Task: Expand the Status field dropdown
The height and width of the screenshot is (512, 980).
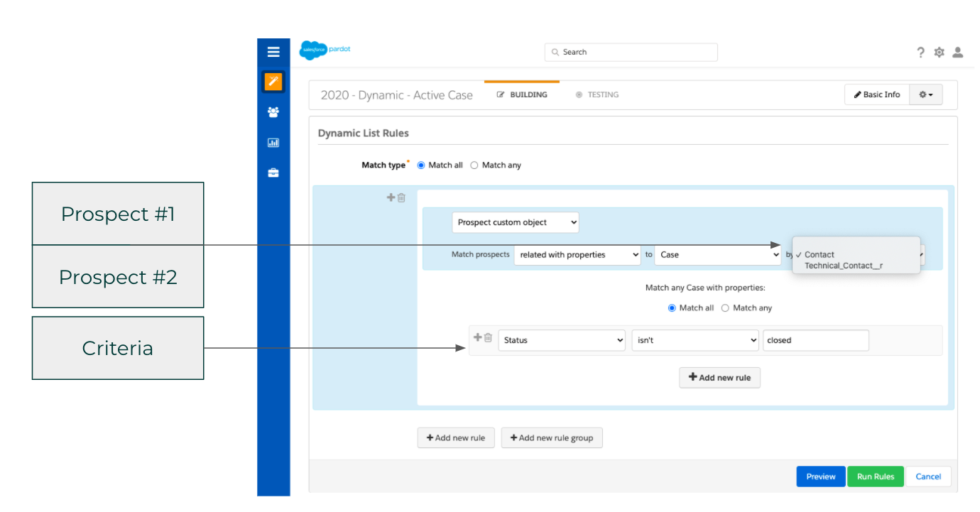Action: click(561, 339)
